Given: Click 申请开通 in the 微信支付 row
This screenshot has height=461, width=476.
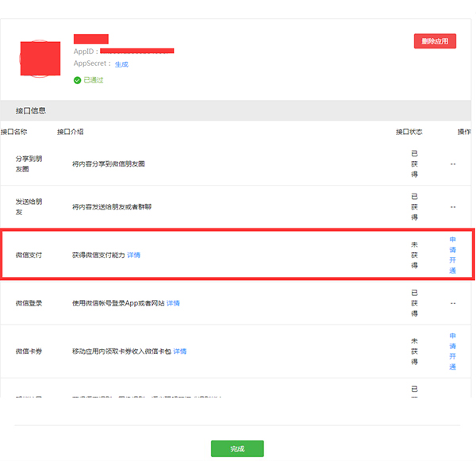Looking at the screenshot, I should click(453, 255).
